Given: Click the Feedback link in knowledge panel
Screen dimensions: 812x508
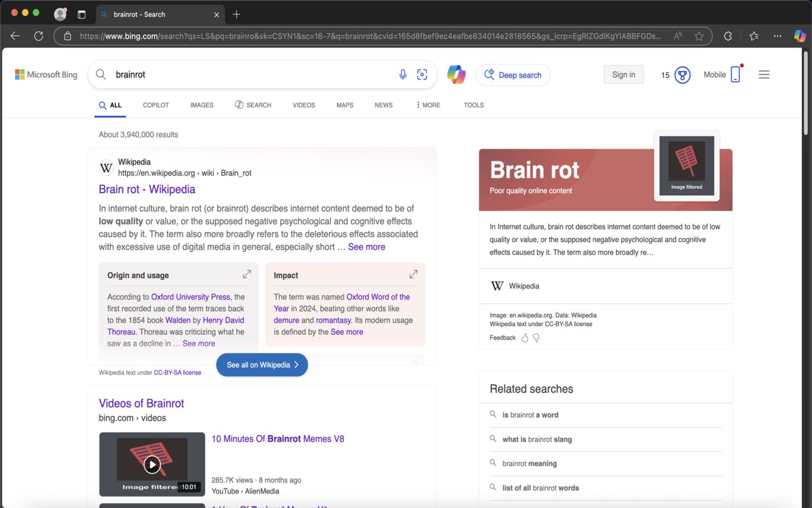Looking at the screenshot, I should (x=502, y=338).
